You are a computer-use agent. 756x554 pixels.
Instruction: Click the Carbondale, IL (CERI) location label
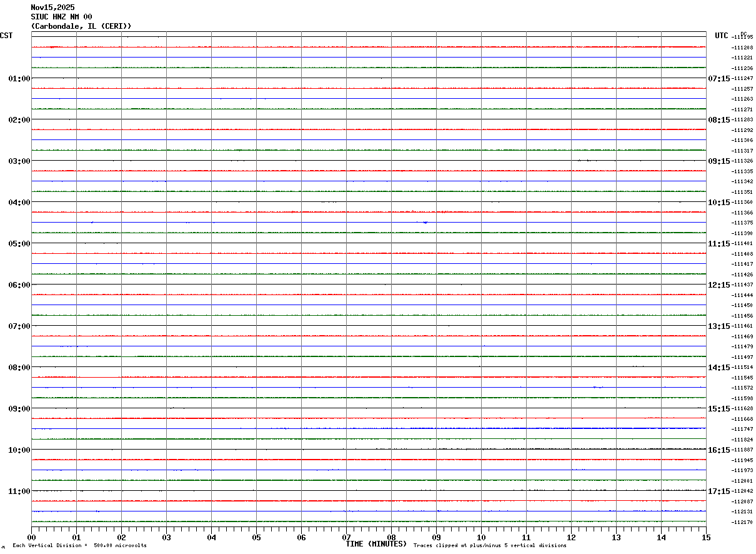click(x=81, y=26)
